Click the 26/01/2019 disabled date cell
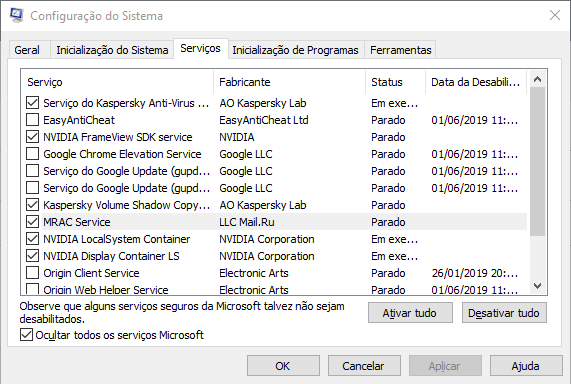571x384 pixels. 474,273
